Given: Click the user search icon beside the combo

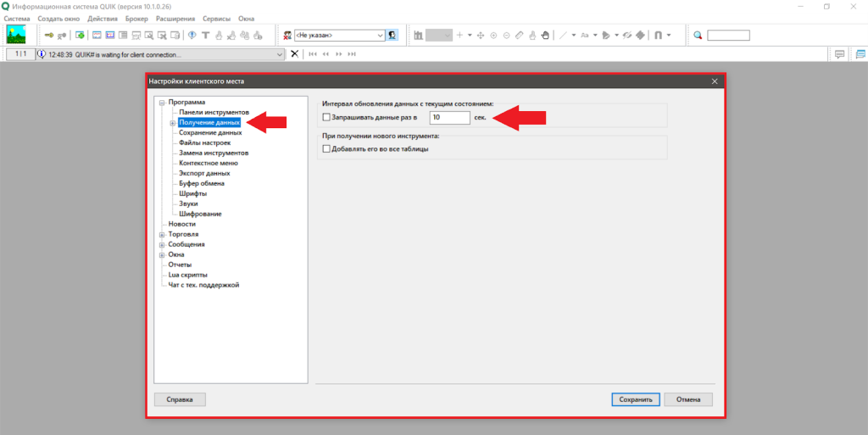Looking at the screenshot, I should click(x=392, y=36).
